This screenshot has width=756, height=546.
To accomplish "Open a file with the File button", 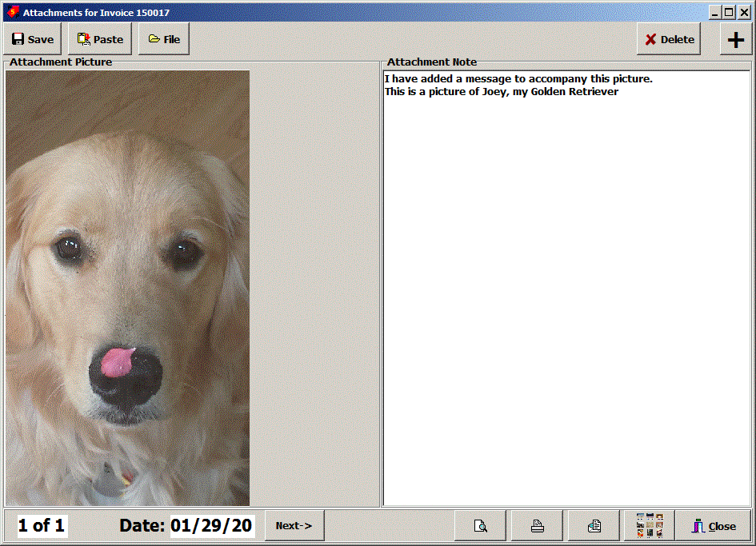I will click(164, 39).
